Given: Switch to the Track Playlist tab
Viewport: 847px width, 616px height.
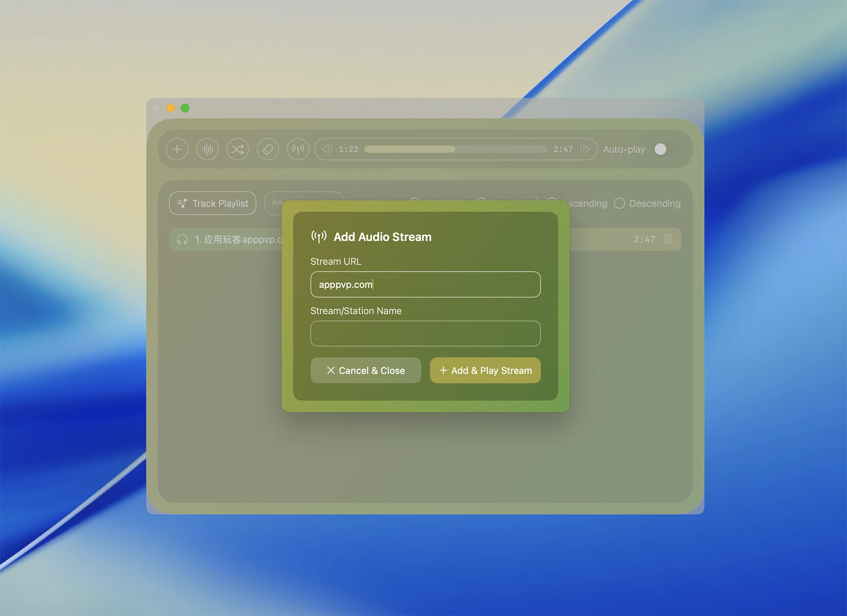Looking at the screenshot, I should click(x=213, y=203).
